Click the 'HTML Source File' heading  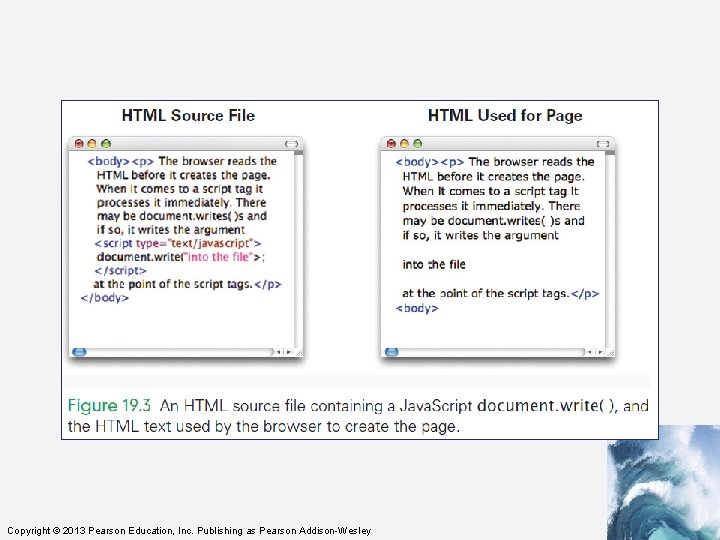[188, 115]
